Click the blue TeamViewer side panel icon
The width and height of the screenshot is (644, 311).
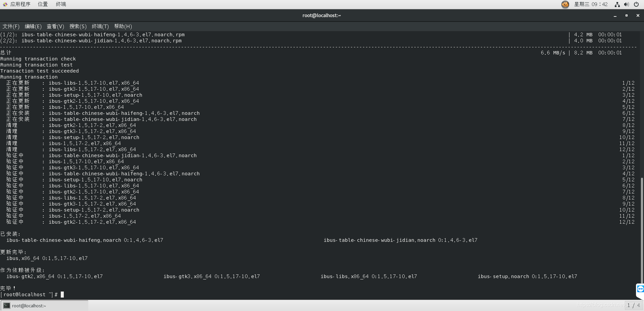tap(640, 289)
